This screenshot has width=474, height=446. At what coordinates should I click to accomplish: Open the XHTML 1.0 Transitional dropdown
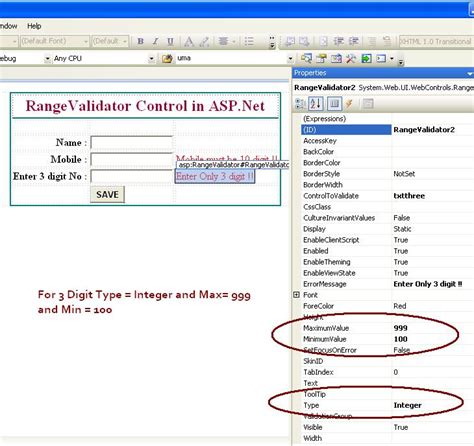coord(436,41)
